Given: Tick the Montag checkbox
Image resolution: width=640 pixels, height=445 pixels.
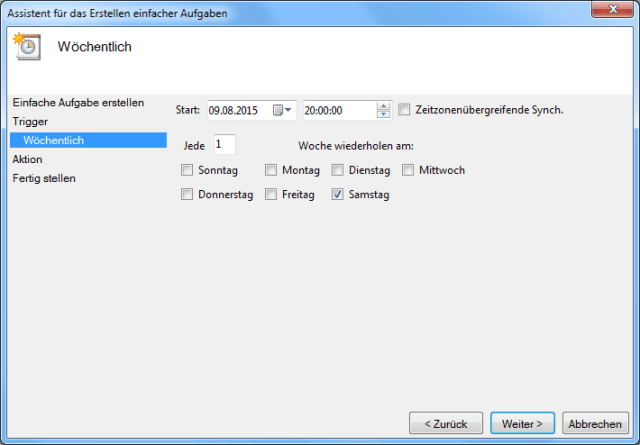Looking at the screenshot, I should pos(271,170).
